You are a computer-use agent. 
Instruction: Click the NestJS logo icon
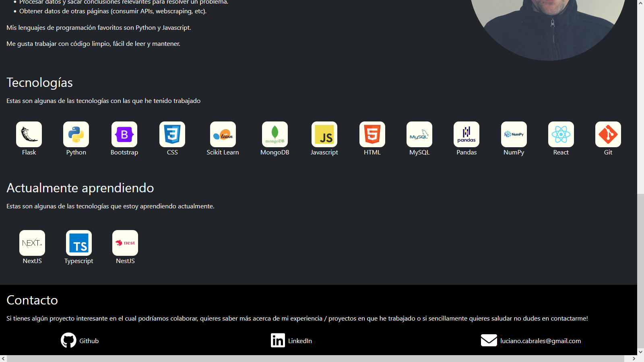click(125, 243)
